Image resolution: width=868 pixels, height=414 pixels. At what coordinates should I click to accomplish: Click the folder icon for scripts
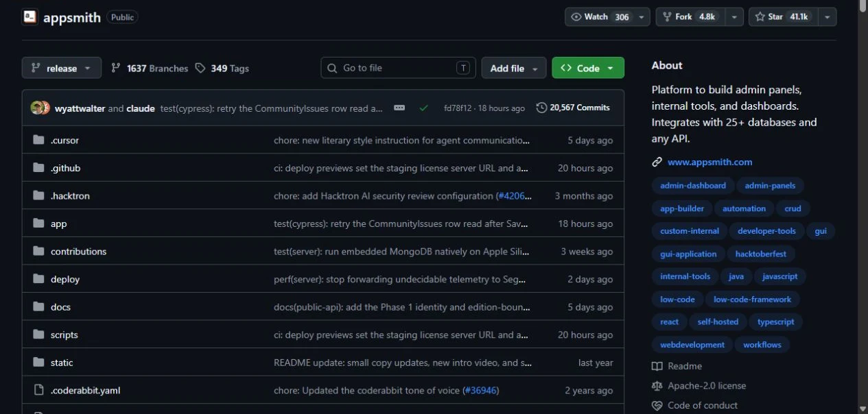coord(38,334)
